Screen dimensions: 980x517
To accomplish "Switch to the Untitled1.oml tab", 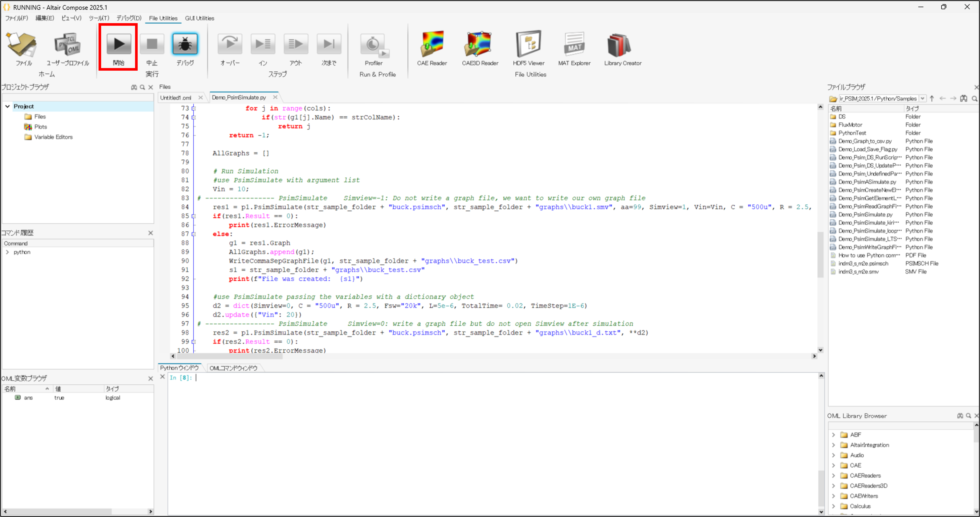I will tap(176, 98).
